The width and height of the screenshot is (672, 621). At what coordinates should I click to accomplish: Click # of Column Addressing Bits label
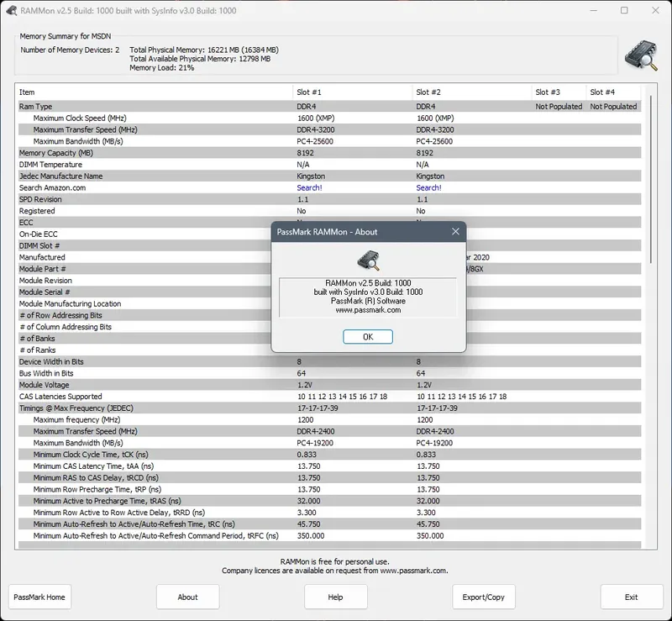(66, 327)
